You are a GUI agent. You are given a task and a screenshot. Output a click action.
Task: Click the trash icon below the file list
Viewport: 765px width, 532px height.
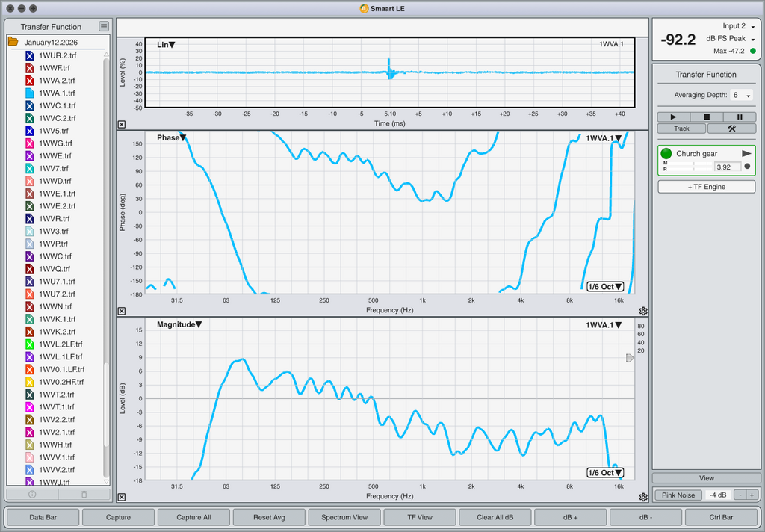(x=84, y=495)
